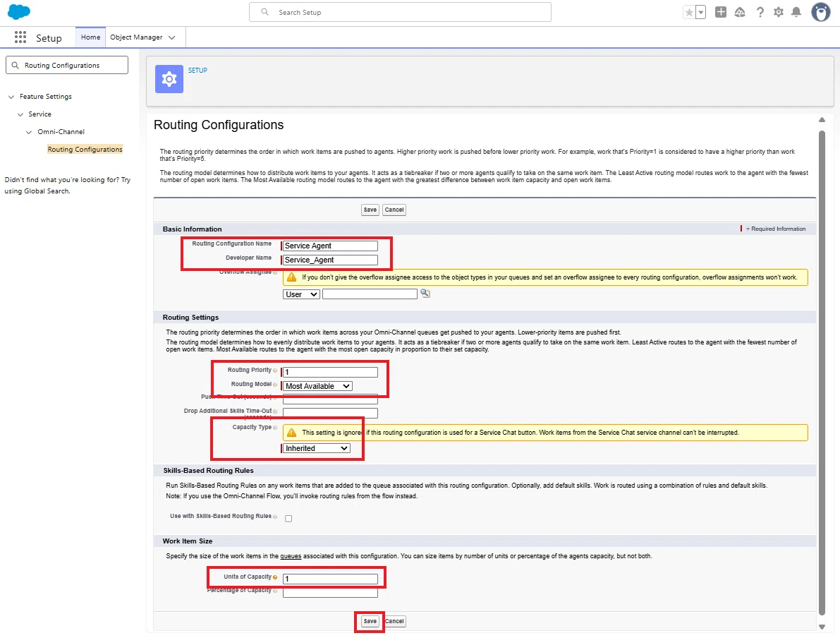Click the page scrollbar up arrow
The height and width of the screenshot is (638, 840).
coord(822,119)
